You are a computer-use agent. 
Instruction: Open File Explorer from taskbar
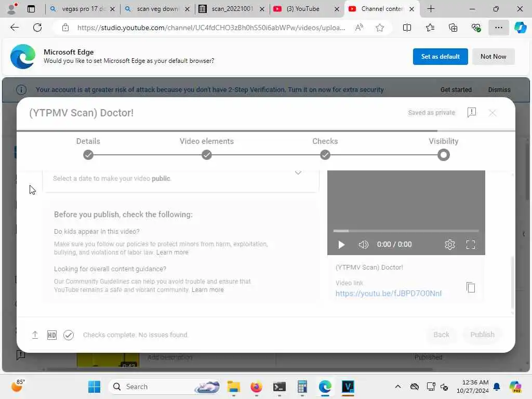[x=234, y=387]
